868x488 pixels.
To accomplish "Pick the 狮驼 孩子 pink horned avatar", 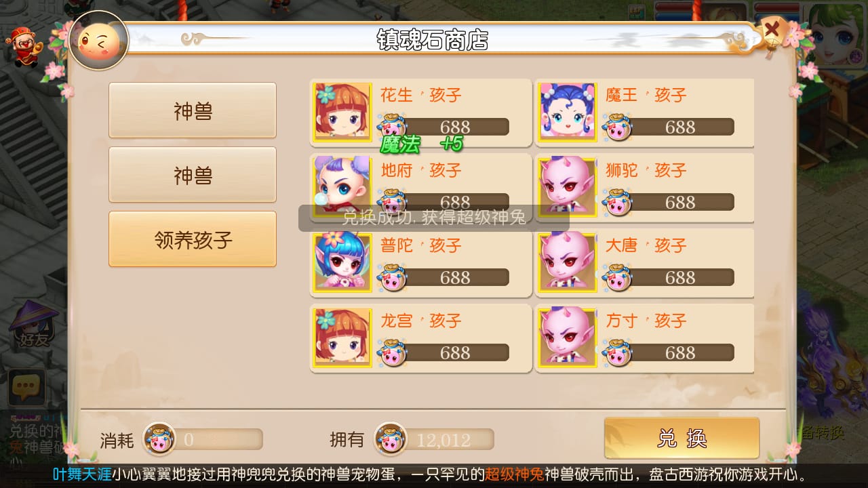I will pyautogui.click(x=568, y=188).
